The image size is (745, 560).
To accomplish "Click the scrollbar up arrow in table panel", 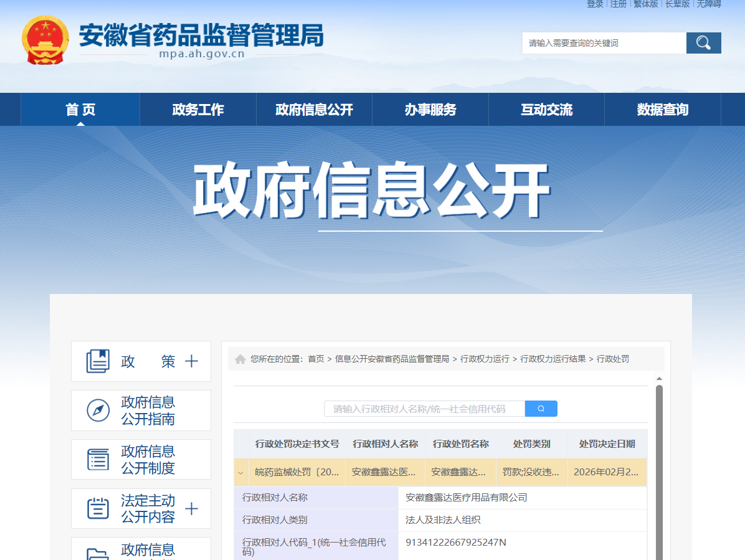I will (659, 379).
